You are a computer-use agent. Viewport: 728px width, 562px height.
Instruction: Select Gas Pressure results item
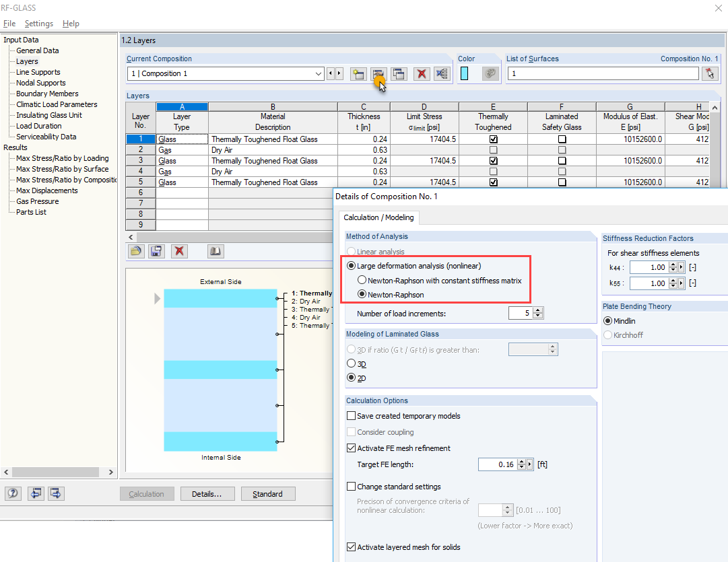38,201
